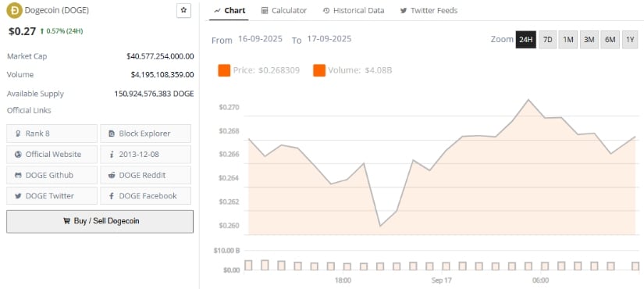Open the Historical Data tab
Viewport: 644px width, 289px height.
(x=353, y=11)
